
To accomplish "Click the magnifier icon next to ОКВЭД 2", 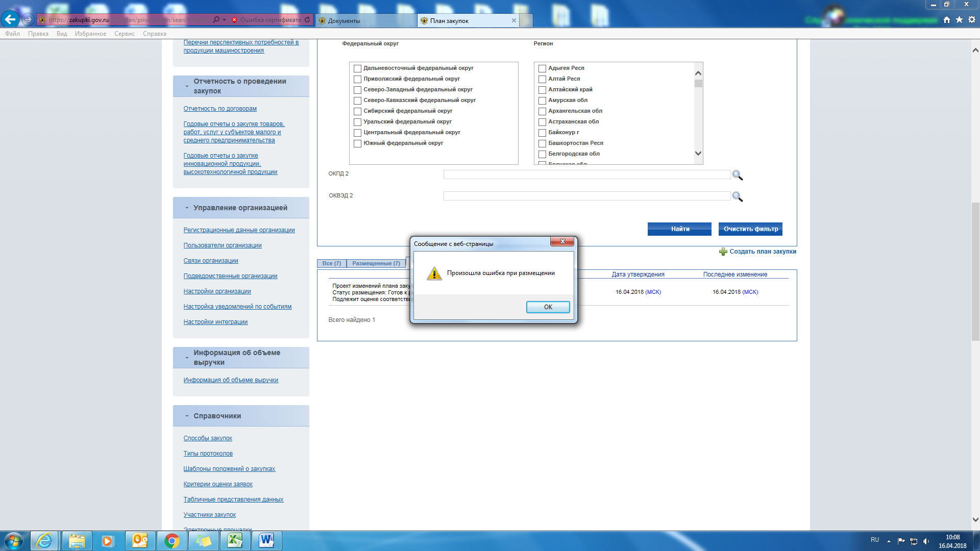I will click(x=737, y=196).
